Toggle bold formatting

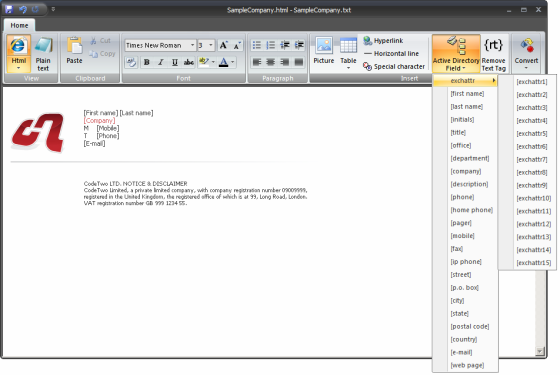146,62
